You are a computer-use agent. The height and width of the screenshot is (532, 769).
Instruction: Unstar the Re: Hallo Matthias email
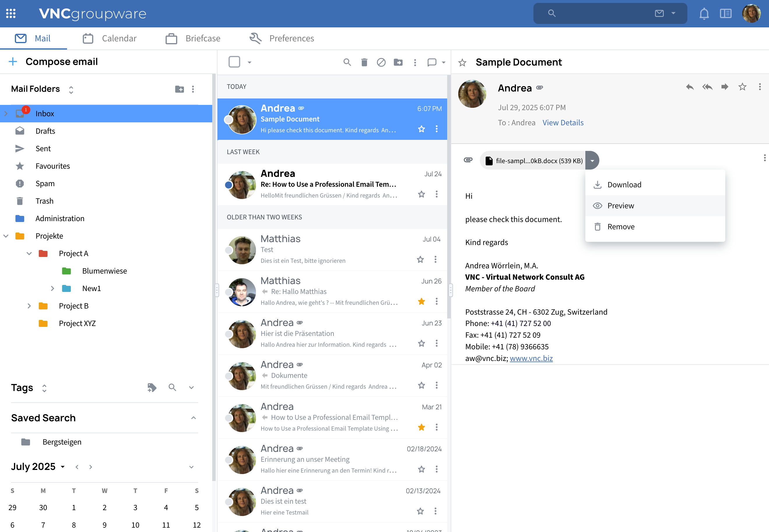click(422, 302)
